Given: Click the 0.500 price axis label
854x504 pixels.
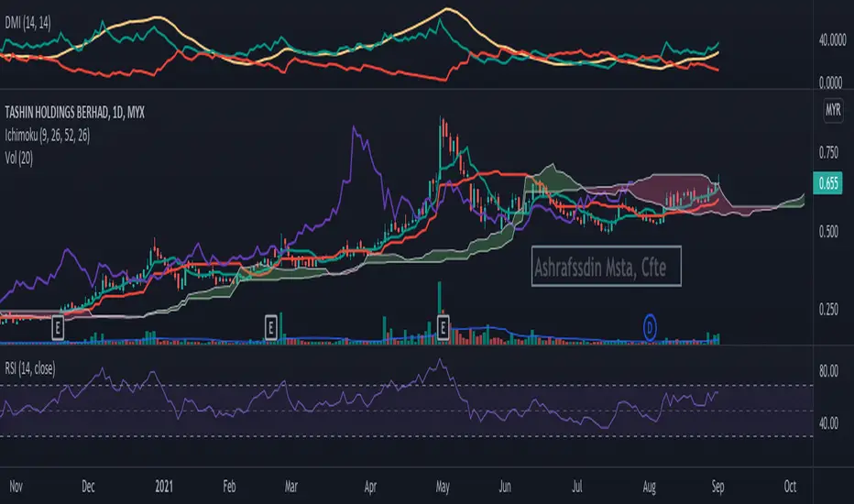Looking at the screenshot, I should 828,232.
